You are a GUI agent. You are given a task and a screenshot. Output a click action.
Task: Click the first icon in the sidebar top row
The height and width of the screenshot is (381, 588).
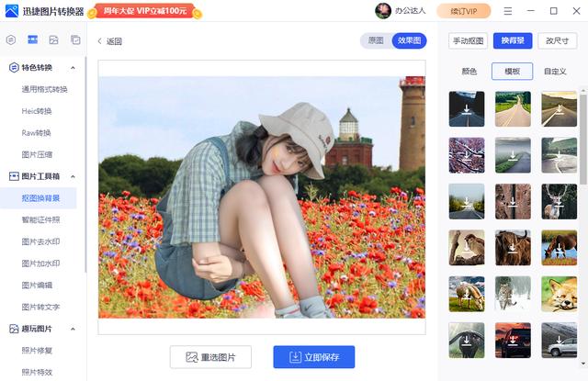click(11, 40)
